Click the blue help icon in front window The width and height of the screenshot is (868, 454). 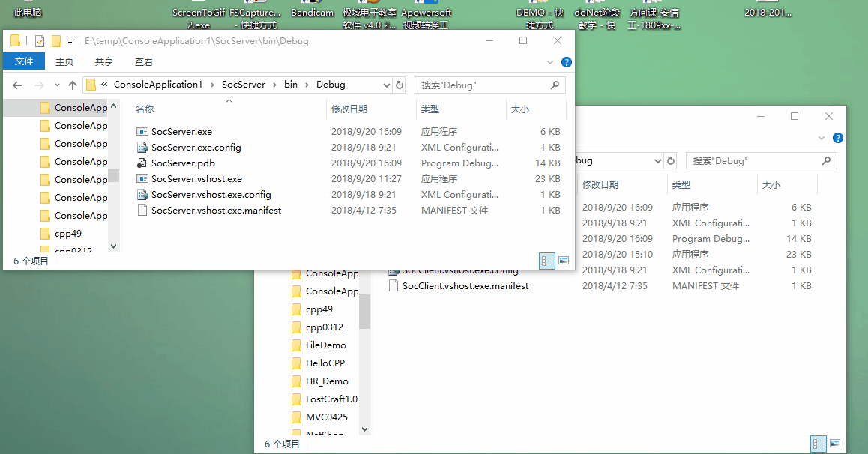(567, 62)
